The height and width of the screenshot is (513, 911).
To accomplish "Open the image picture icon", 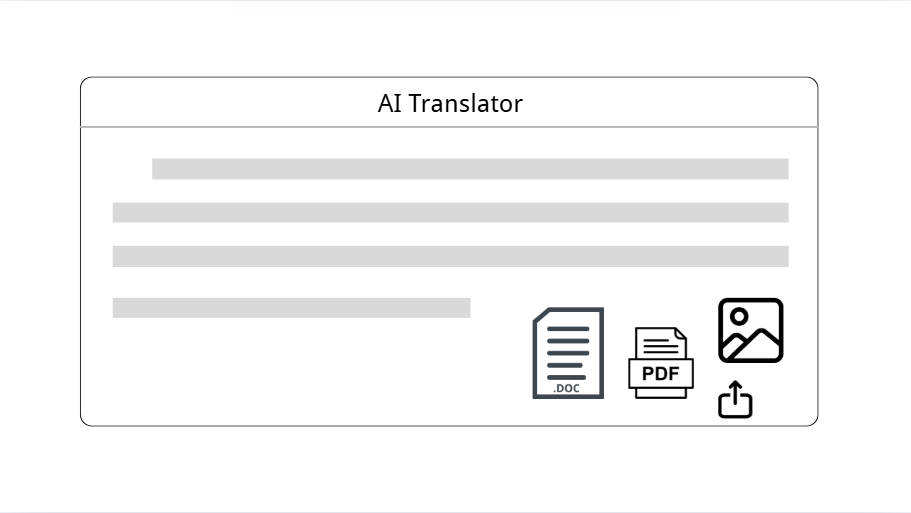I will pyautogui.click(x=751, y=331).
